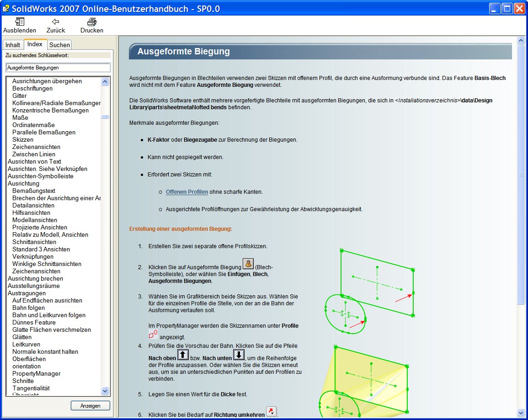Select index entry 'Beschriftungen'
528x420 pixels.
[32, 89]
